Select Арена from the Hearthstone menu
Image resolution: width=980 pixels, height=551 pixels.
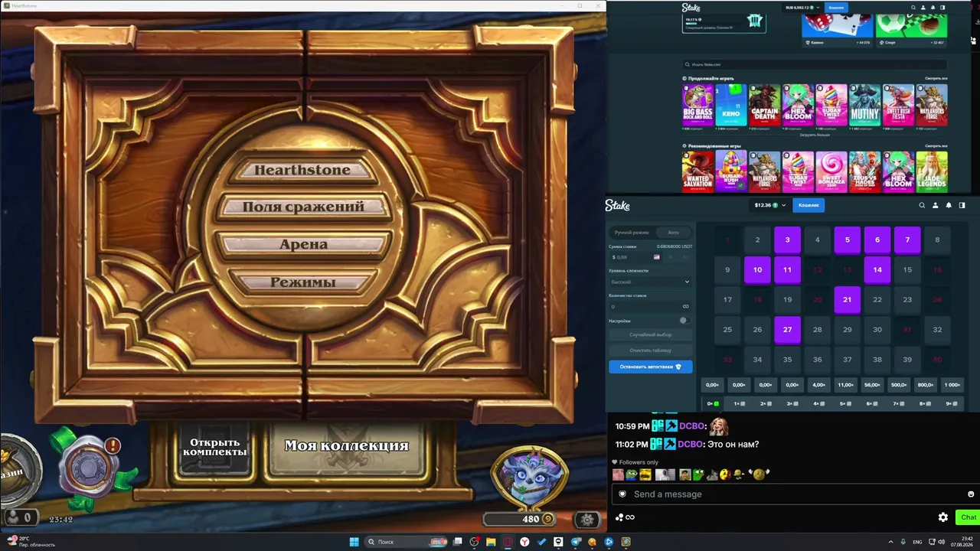[303, 245]
